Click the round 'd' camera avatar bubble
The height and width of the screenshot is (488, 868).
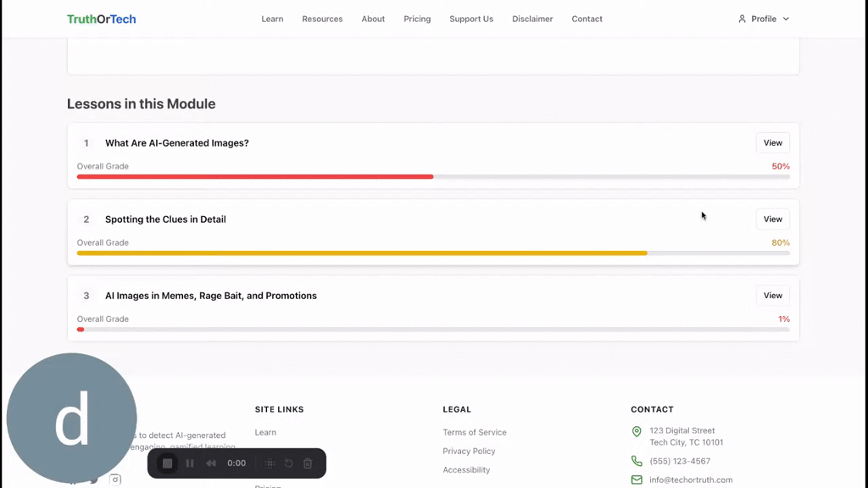[71, 419]
